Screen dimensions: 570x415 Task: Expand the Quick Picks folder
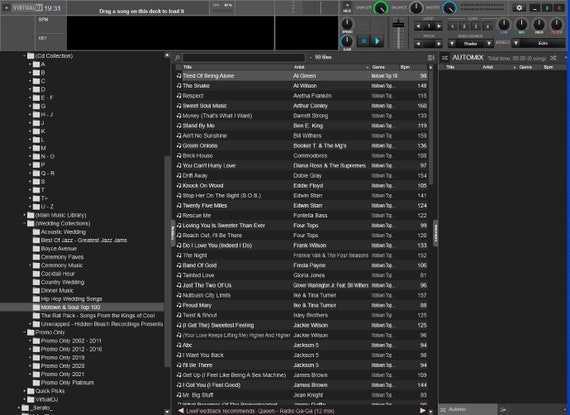[x=24, y=391]
